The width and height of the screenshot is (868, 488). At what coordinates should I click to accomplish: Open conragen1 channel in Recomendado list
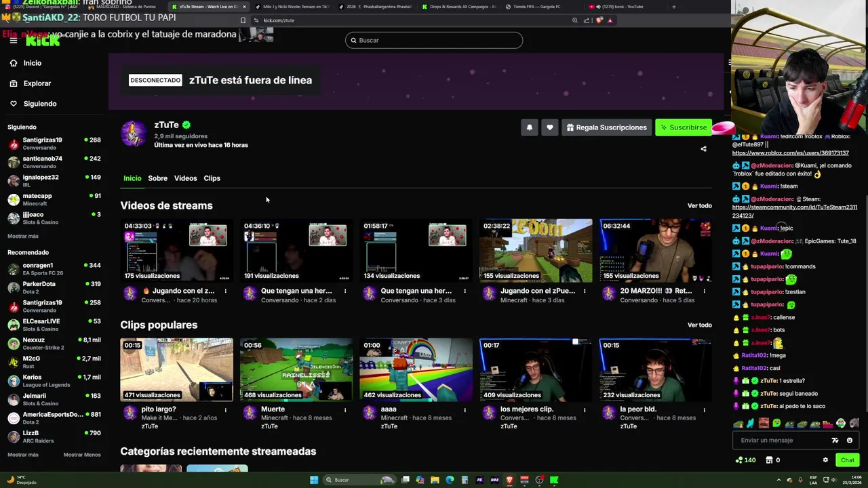pyautogui.click(x=54, y=269)
